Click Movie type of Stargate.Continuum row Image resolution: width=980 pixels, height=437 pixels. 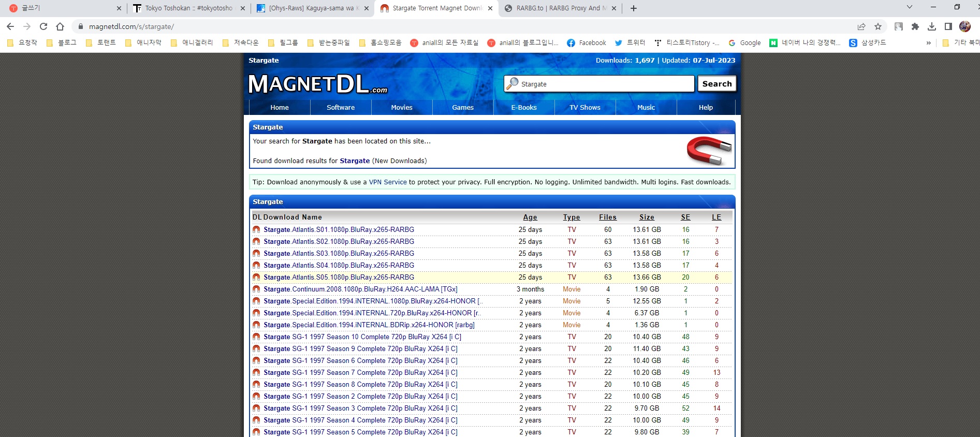pyautogui.click(x=572, y=289)
